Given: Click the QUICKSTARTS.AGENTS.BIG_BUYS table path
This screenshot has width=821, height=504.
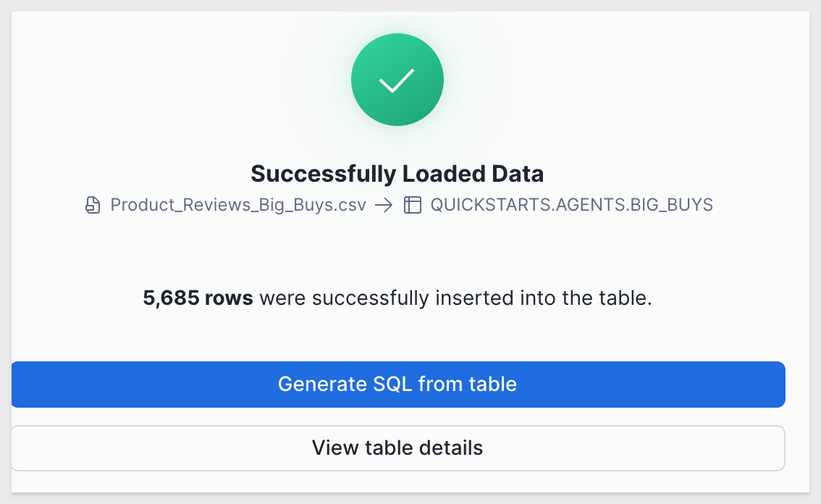Looking at the screenshot, I should coord(571,205).
